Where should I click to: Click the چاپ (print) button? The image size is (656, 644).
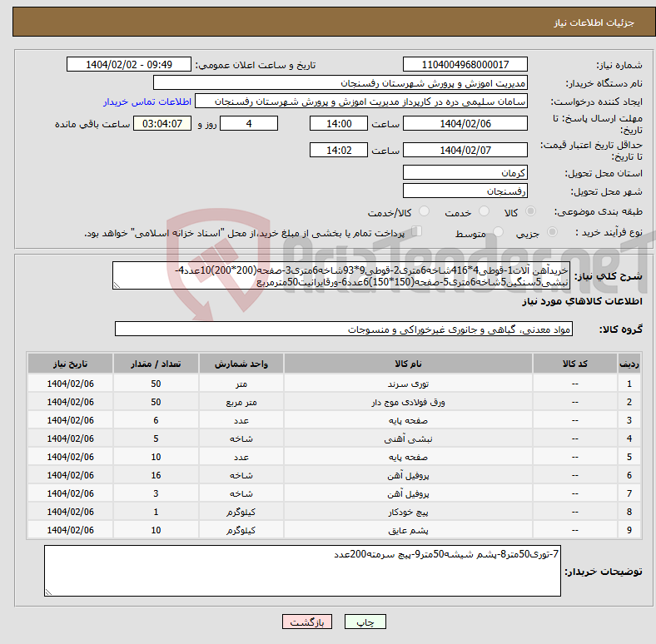[365, 622]
